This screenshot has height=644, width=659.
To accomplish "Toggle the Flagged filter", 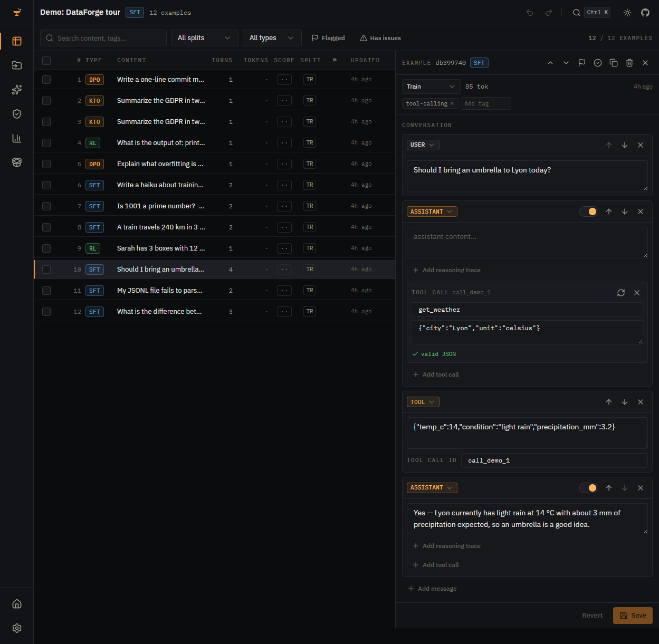I will [x=328, y=38].
